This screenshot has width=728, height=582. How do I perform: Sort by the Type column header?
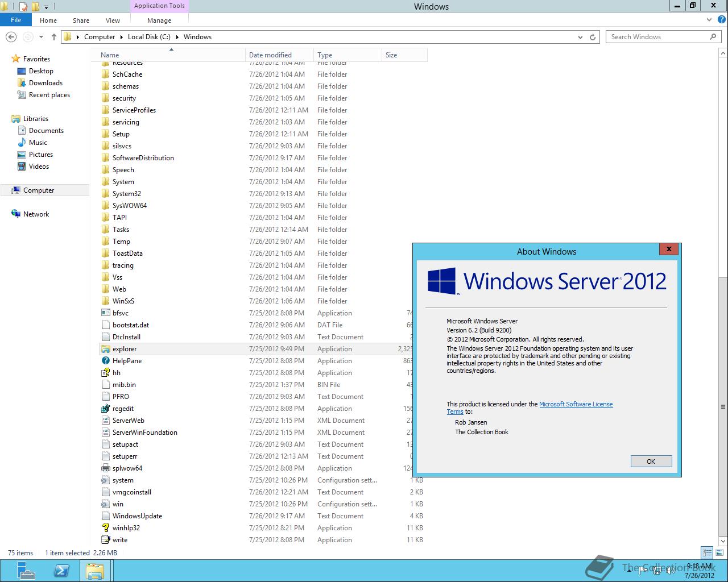coord(348,55)
